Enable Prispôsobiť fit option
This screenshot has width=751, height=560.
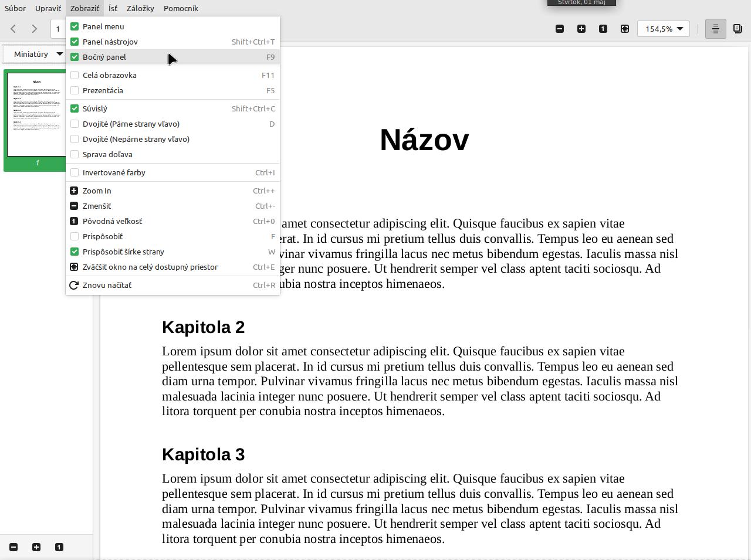[172, 236]
